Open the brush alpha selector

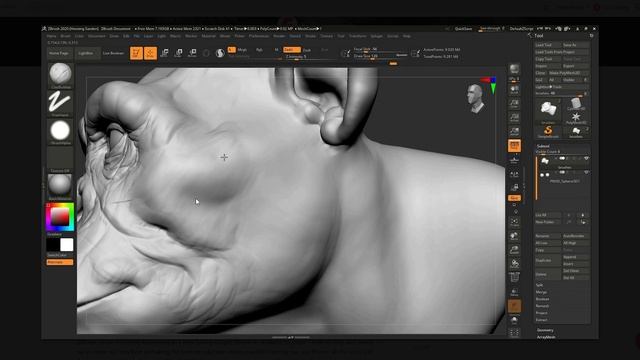click(60, 131)
